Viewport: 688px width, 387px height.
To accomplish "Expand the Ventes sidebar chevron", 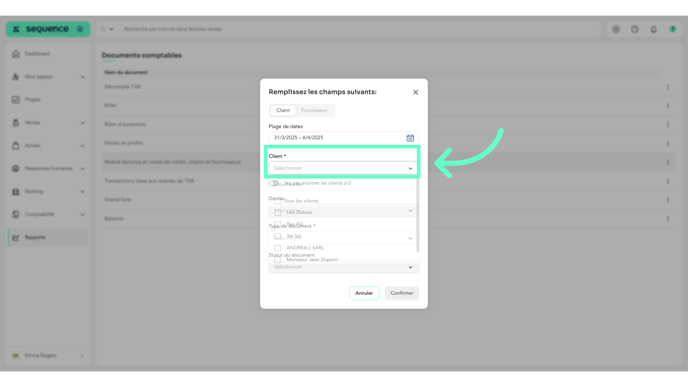I will [x=82, y=123].
